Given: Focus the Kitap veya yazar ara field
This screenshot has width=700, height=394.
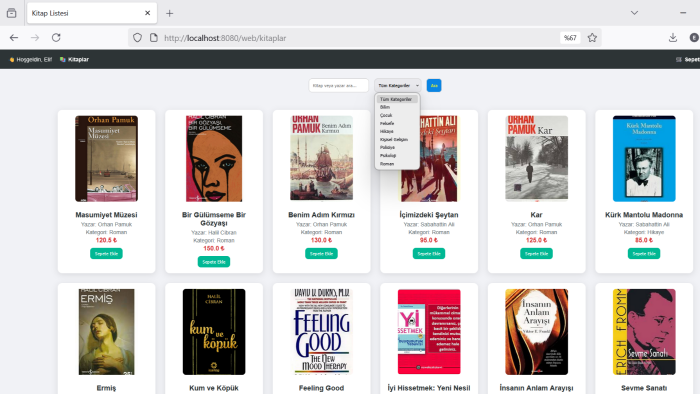Looking at the screenshot, I should pyautogui.click(x=338, y=85).
